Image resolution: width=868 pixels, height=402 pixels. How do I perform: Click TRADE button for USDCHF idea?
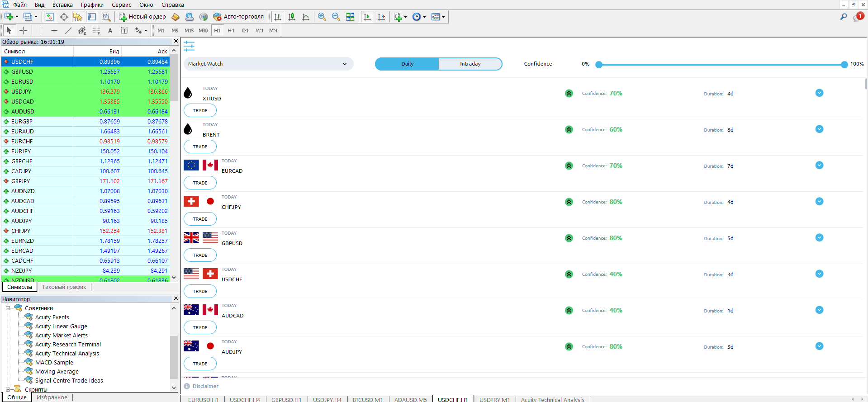click(x=200, y=291)
